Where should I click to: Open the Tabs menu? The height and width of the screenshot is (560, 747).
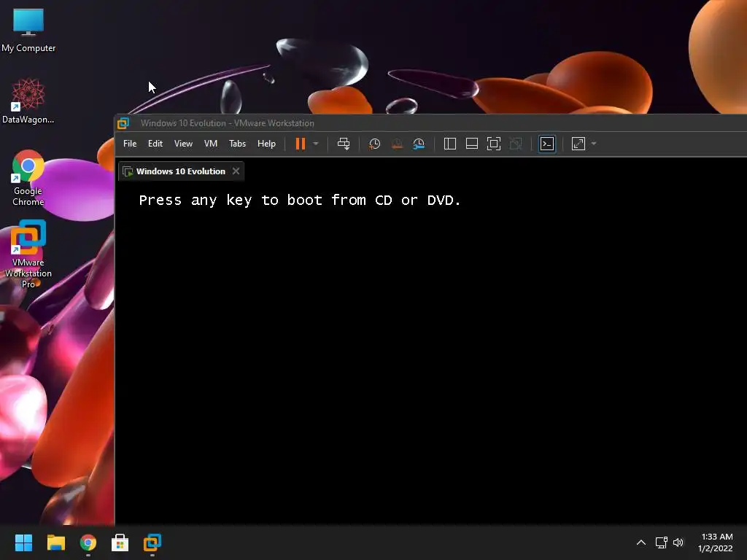tap(237, 144)
